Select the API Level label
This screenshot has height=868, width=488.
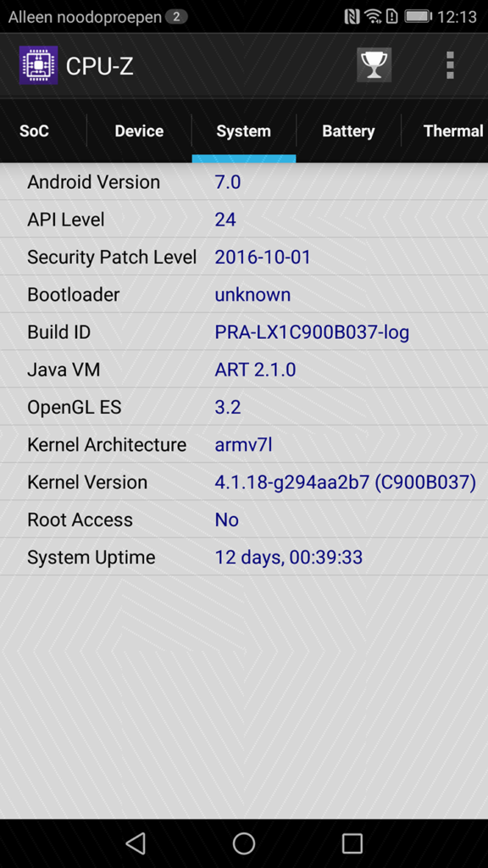pyautogui.click(x=66, y=220)
